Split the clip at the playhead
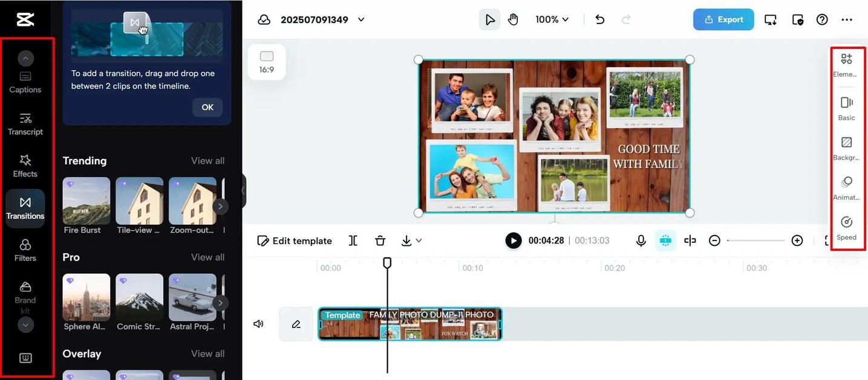Image resolution: width=868 pixels, height=380 pixels. click(353, 240)
